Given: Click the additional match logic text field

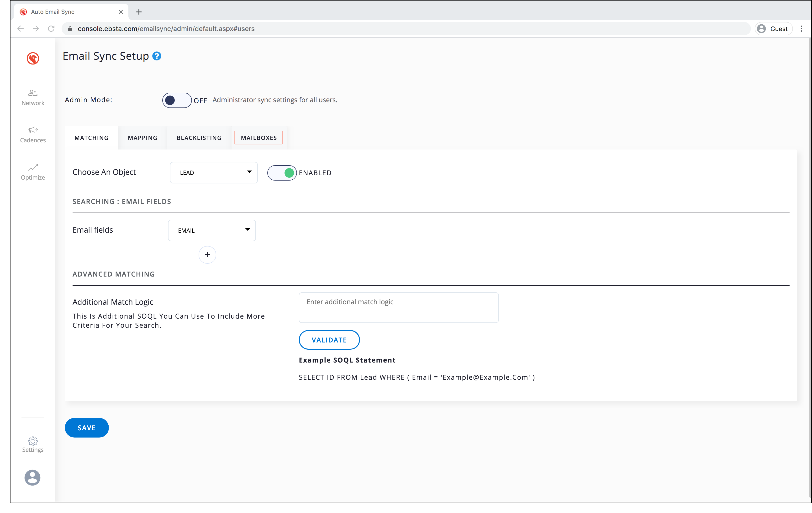Looking at the screenshot, I should point(398,307).
